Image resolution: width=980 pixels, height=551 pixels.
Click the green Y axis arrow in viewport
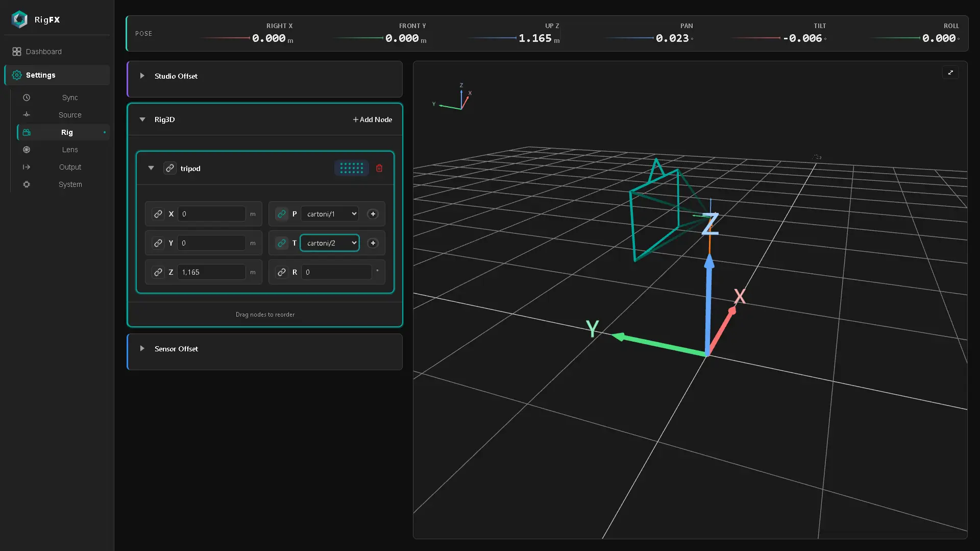[658, 344]
